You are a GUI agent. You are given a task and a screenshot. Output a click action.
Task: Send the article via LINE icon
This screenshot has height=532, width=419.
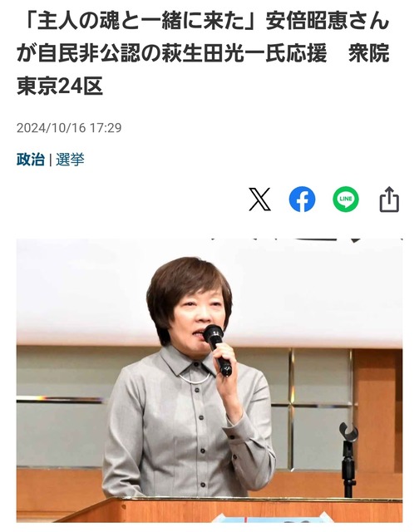[x=346, y=199]
